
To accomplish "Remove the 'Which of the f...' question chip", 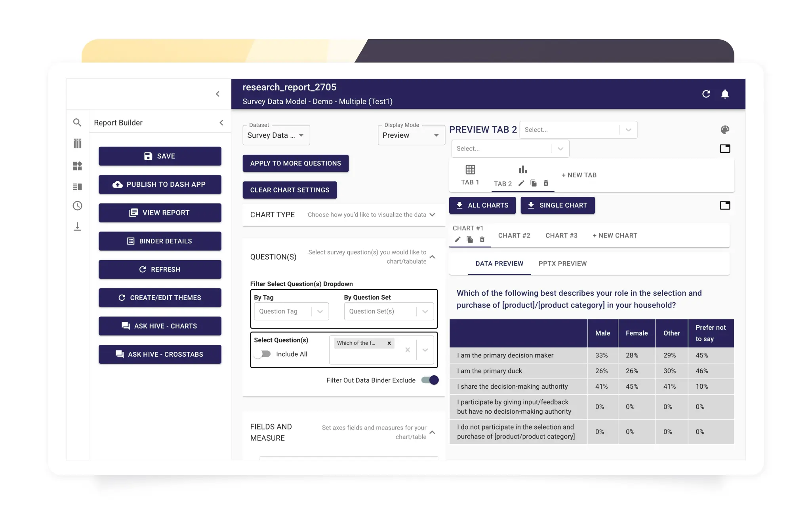I will (389, 343).
